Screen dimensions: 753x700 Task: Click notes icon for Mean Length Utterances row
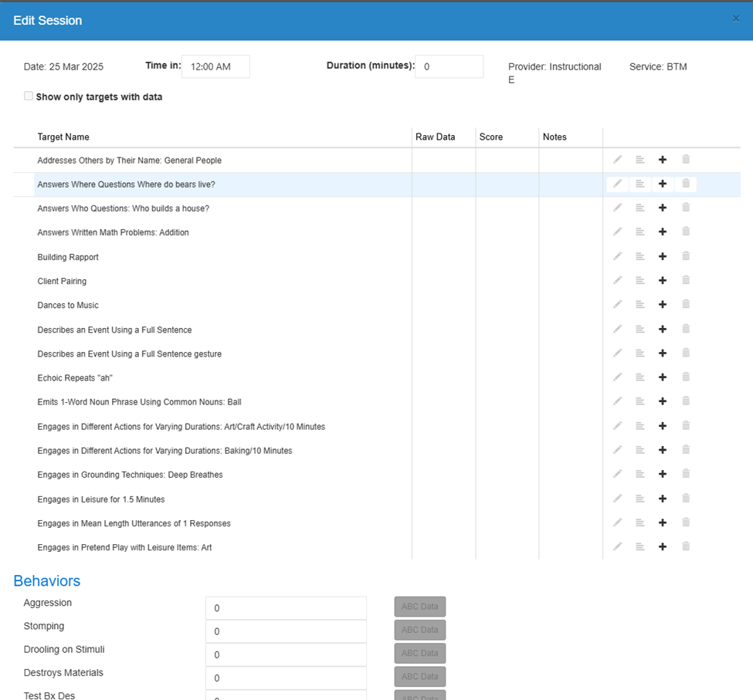pyautogui.click(x=640, y=523)
